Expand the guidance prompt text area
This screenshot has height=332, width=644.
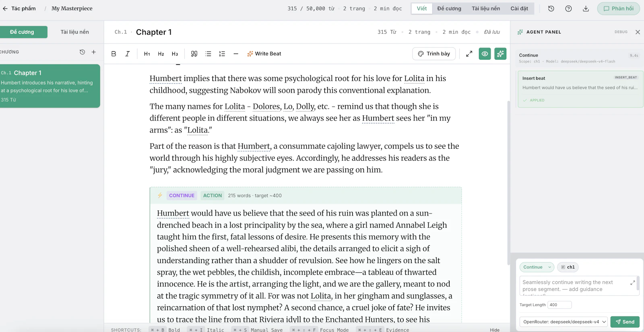(633, 283)
